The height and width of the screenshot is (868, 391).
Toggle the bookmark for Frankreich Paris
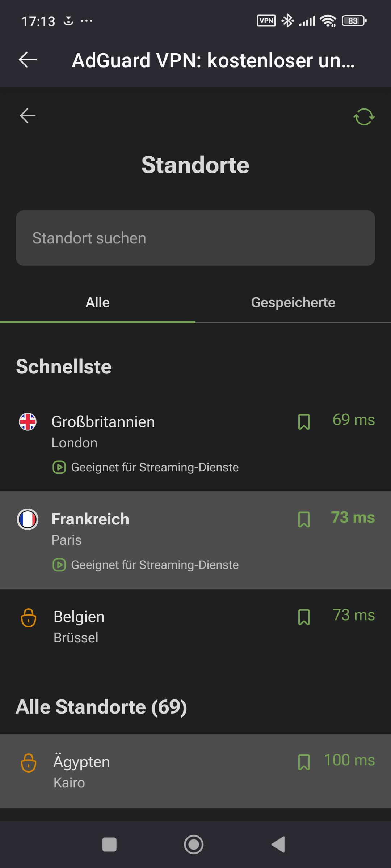click(x=304, y=519)
